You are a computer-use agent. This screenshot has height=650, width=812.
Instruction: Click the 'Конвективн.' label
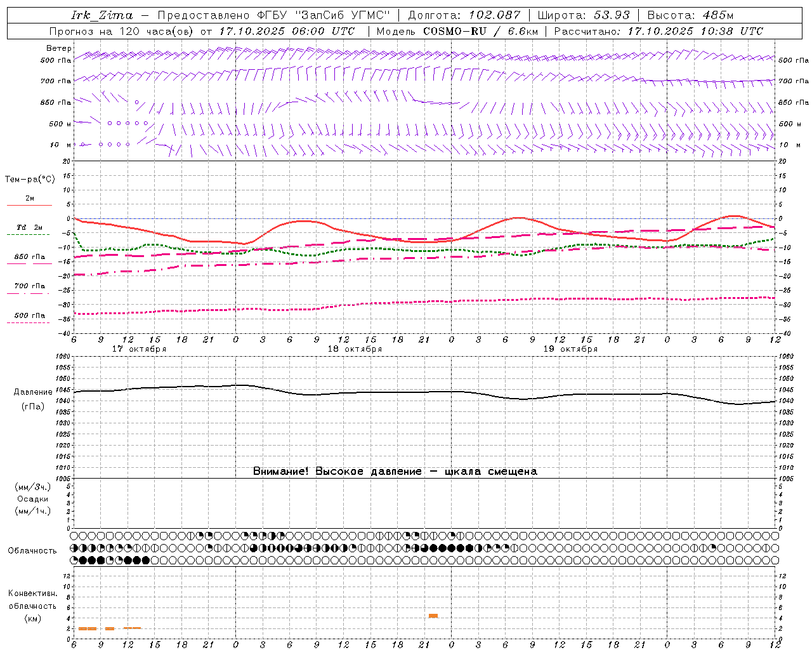click(32, 594)
